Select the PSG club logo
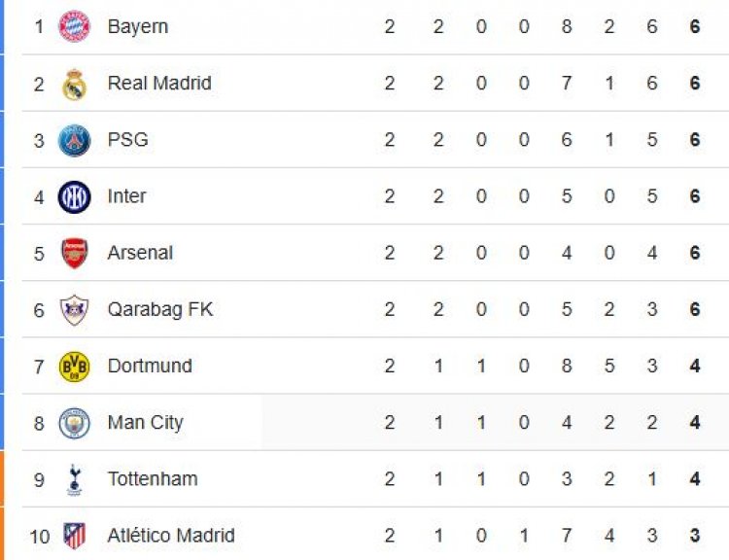The image size is (729, 560). tap(75, 140)
